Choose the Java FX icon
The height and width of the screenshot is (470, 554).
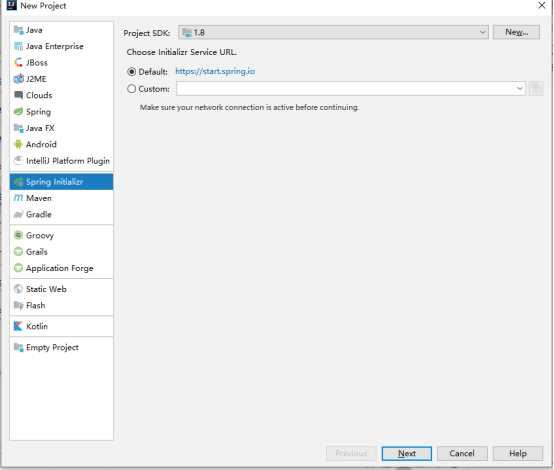click(x=18, y=128)
